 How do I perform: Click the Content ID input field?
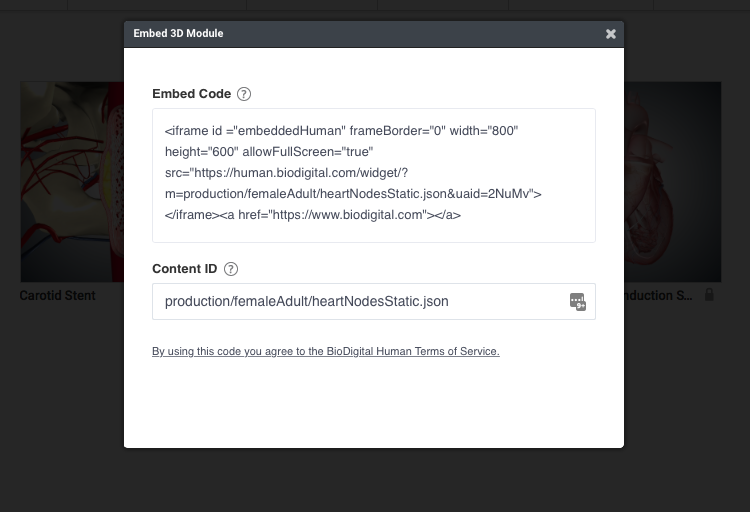coord(374,301)
